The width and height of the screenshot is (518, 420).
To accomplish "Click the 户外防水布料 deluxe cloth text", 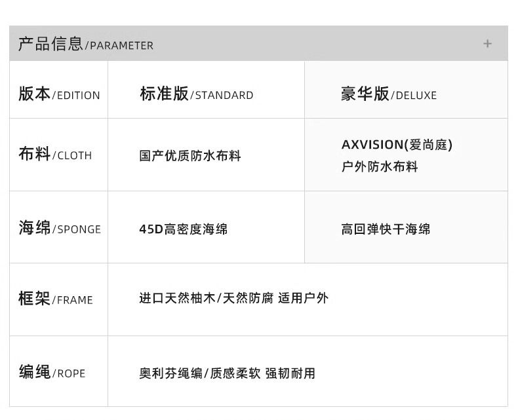I will 380,166.
